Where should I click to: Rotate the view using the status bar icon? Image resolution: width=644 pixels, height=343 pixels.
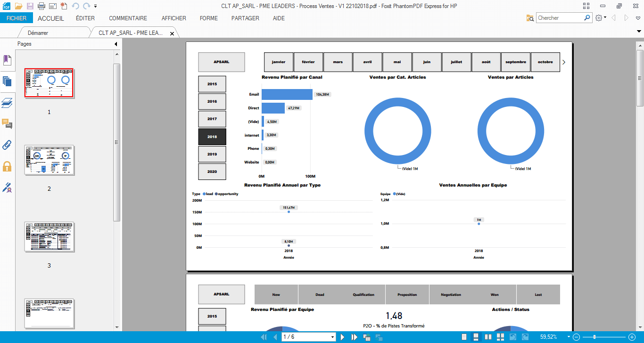[513, 337]
